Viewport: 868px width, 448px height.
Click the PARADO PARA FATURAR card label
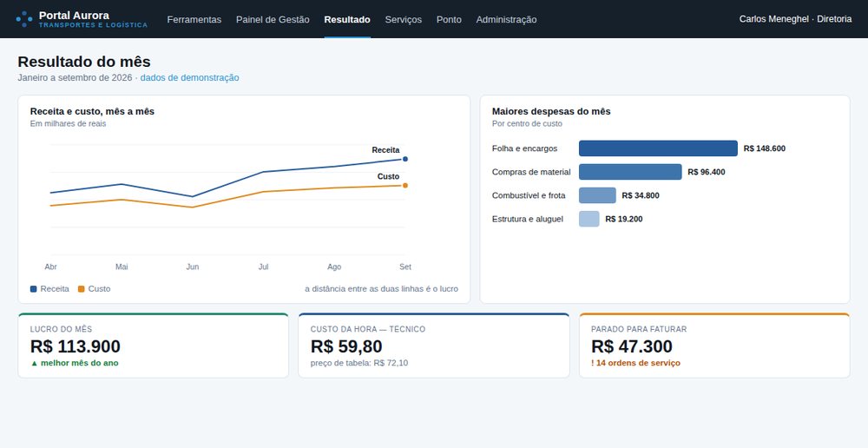pyautogui.click(x=639, y=330)
